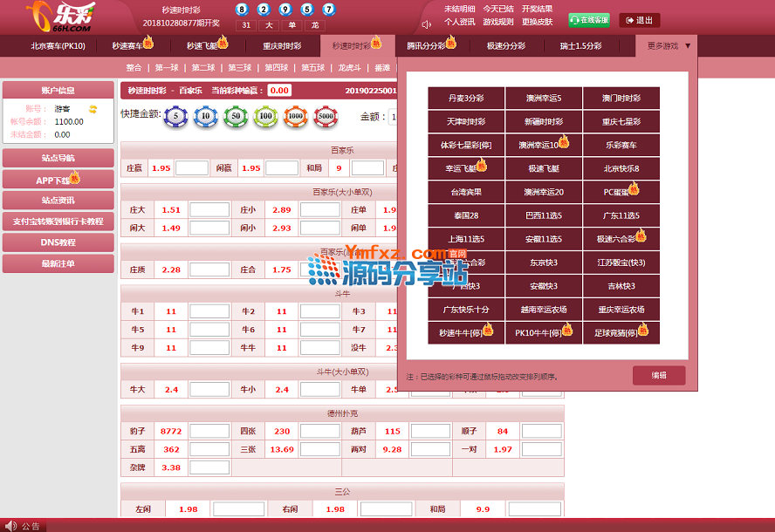Toggle the sound speaker icon in header
The width and height of the screenshot is (775, 532).
point(427,24)
